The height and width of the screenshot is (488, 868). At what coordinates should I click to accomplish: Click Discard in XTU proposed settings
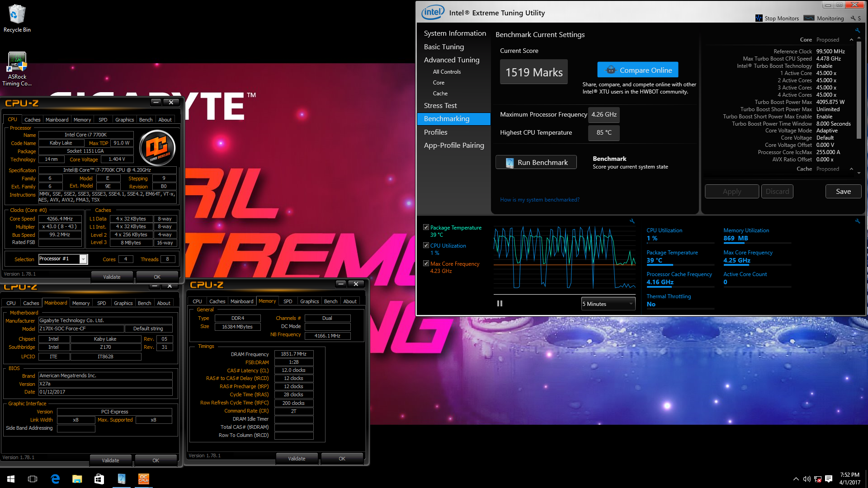(777, 192)
